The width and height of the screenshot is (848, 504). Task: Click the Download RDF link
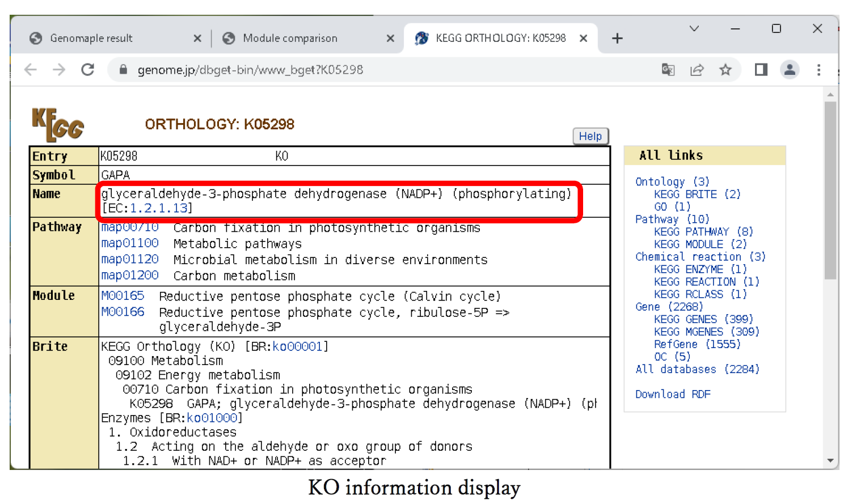[672, 394]
